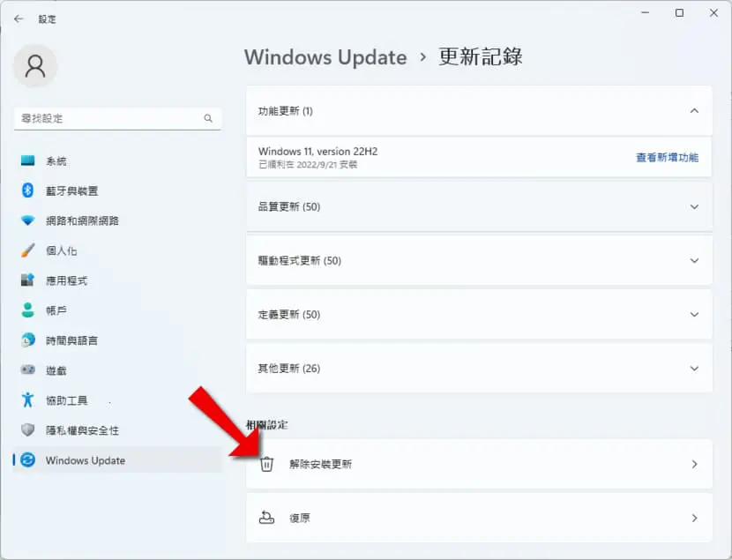Expand the 品質更新 (50) section
Viewport: 732px width, 560px height.
(479, 206)
